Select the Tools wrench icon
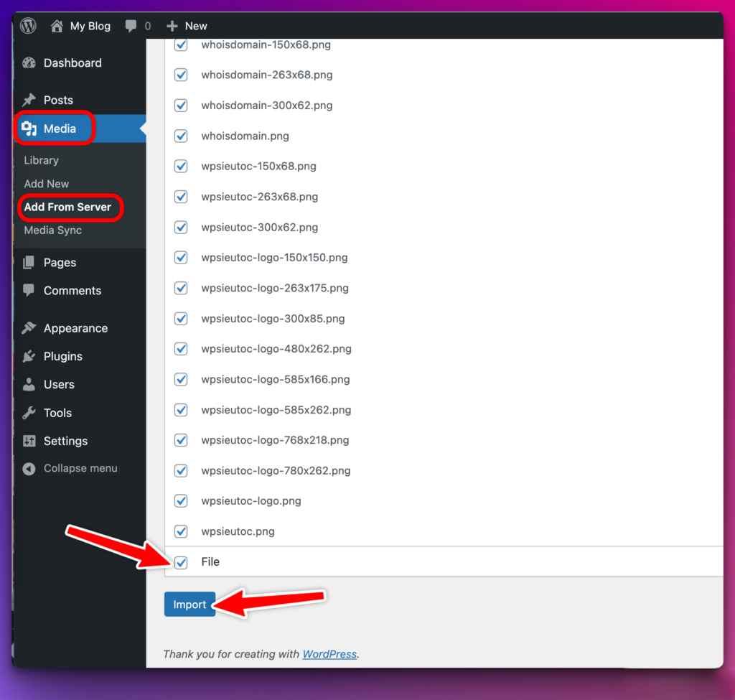Screen dimensions: 735x700 pyautogui.click(x=29, y=413)
